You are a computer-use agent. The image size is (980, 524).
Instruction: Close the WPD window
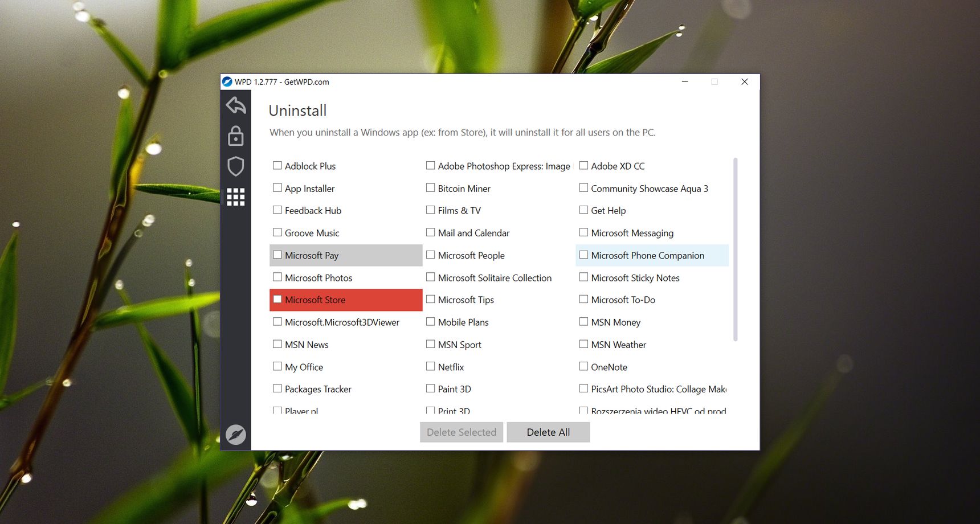pyautogui.click(x=745, y=81)
